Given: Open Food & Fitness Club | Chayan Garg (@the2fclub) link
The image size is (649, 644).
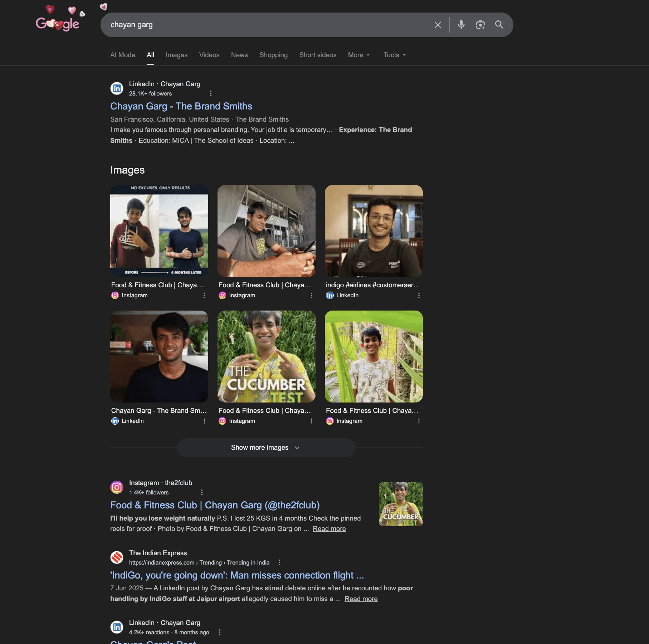Looking at the screenshot, I should click(215, 505).
